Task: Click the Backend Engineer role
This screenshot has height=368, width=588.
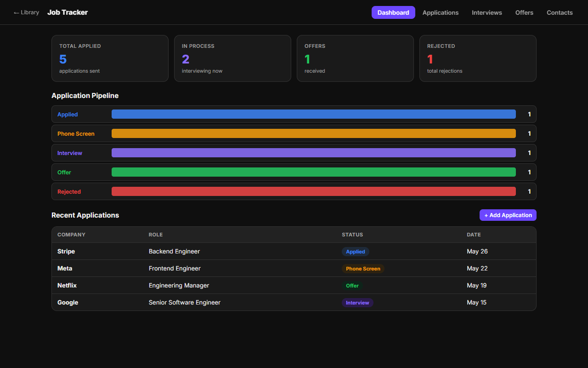Action: tap(174, 252)
